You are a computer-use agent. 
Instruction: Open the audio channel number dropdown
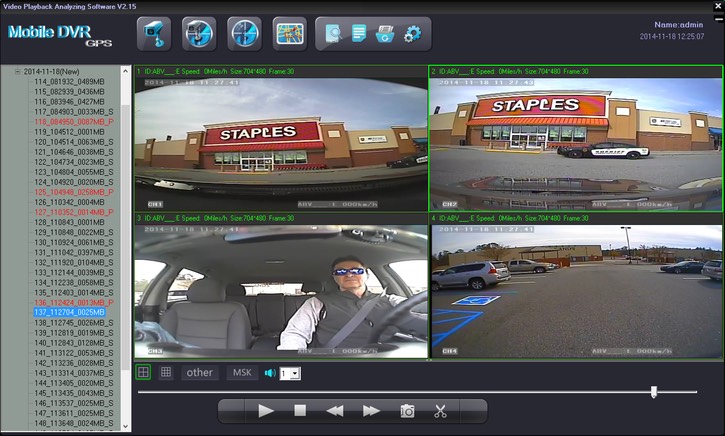tap(289, 373)
